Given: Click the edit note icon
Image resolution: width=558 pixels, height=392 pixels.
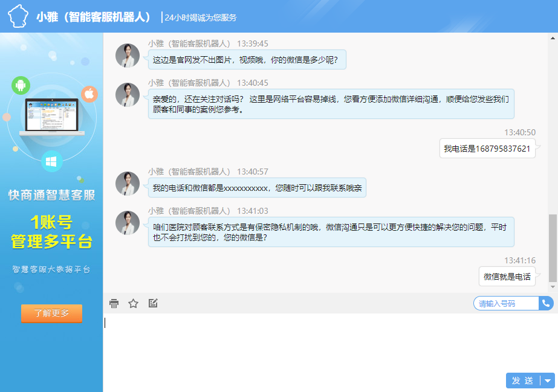Looking at the screenshot, I should tap(153, 303).
